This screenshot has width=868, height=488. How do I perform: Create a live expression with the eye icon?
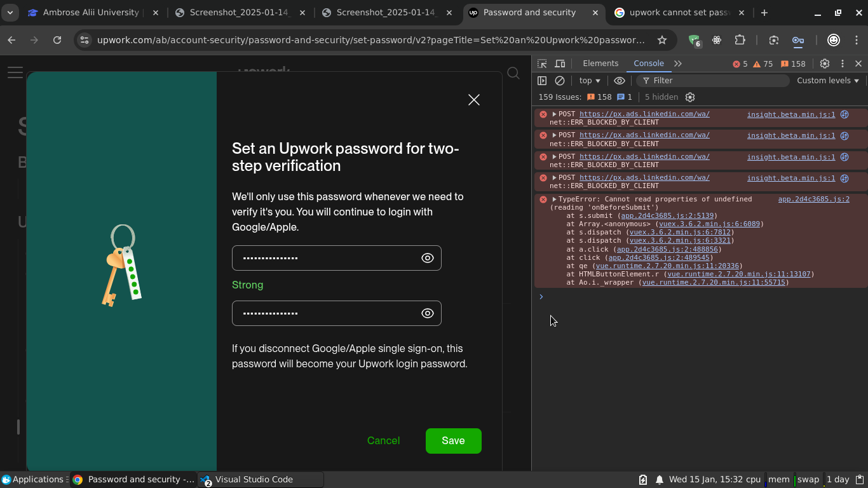click(x=620, y=81)
